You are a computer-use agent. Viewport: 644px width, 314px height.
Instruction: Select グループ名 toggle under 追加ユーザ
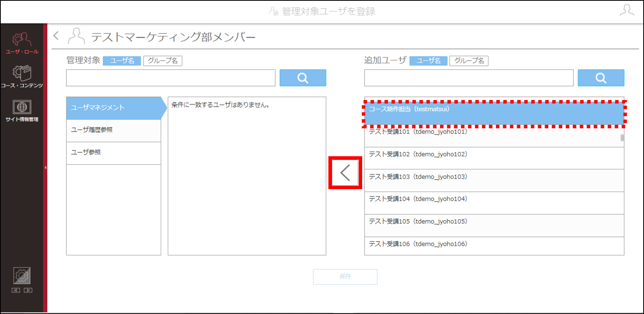[469, 61]
